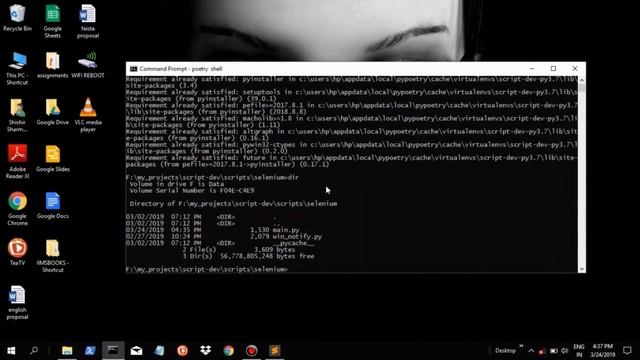Click the 'Directory of F:\my_projects' line
Viewport: 640px width, 360px height.
pos(233,203)
